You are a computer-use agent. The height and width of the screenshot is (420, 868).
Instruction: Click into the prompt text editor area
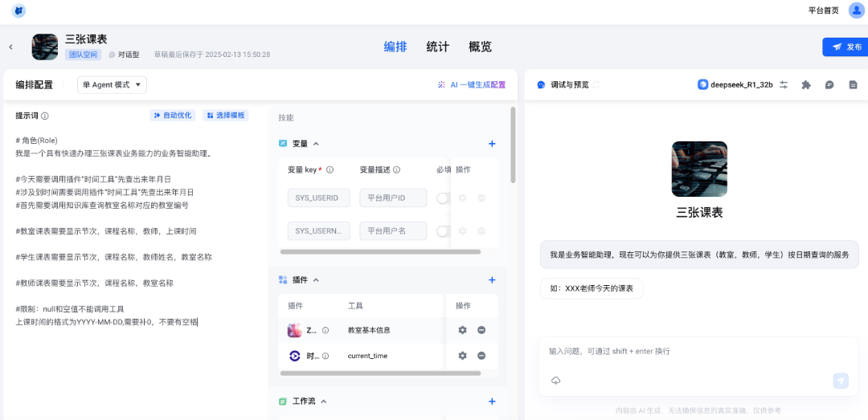point(133,232)
